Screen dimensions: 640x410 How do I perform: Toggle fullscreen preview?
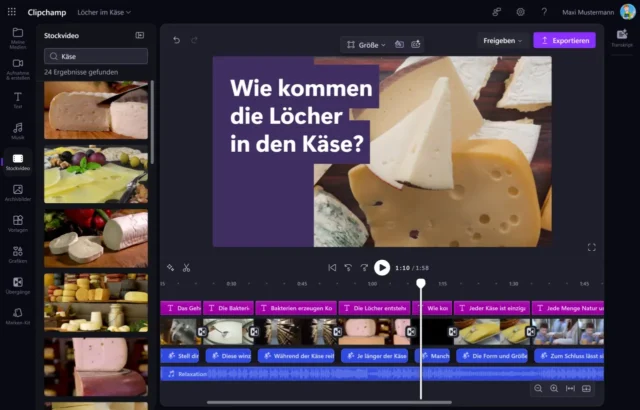coord(592,247)
